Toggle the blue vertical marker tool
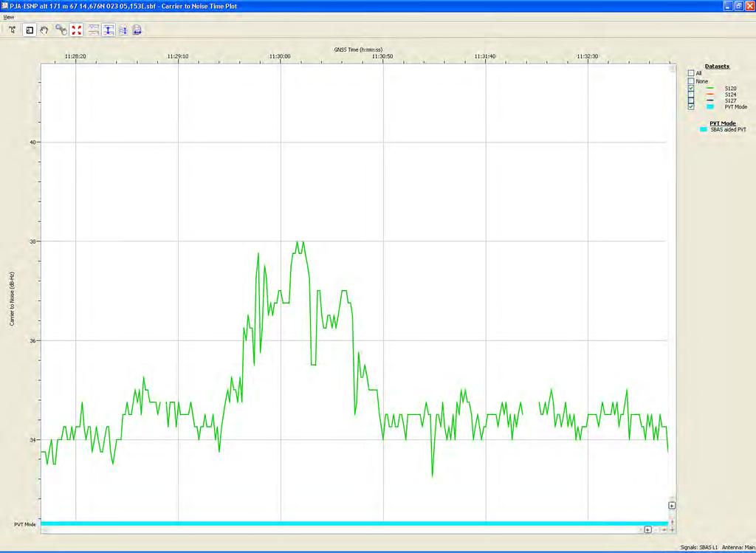 pyautogui.click(x=109, y=30)
